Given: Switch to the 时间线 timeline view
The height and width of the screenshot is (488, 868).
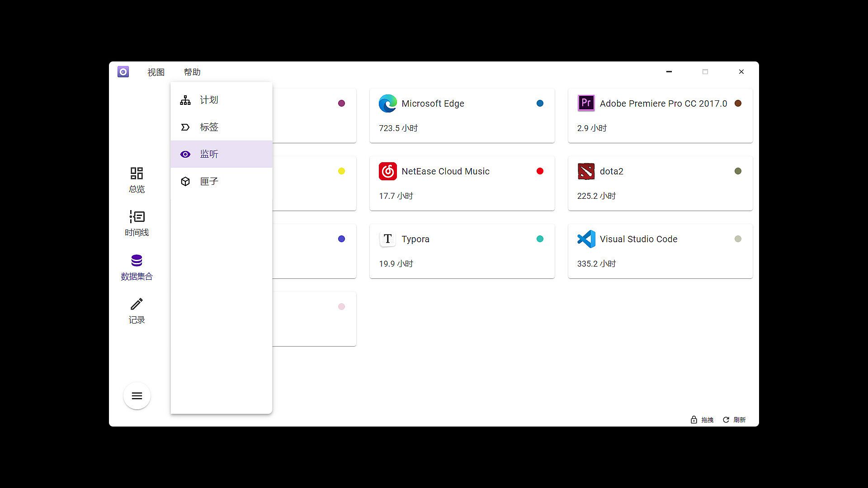Looking at the screenshot, I should [137, 223].
